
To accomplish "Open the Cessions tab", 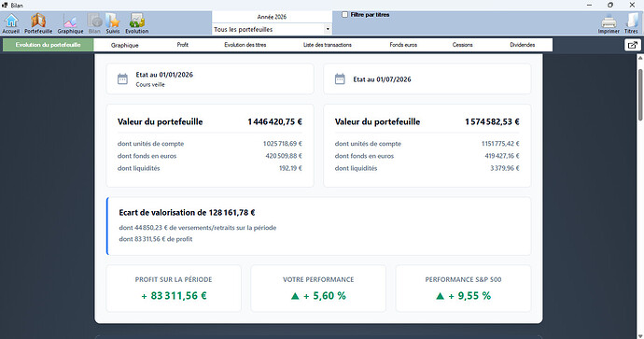I will coord(462,45).
